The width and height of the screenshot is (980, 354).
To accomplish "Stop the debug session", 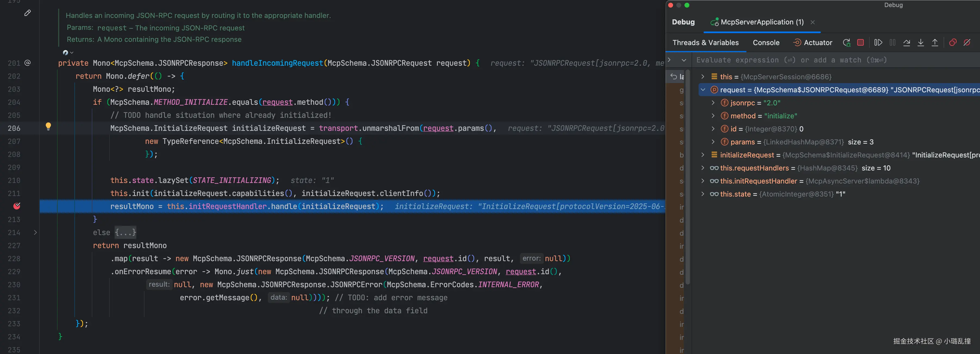I will point(860,43).
